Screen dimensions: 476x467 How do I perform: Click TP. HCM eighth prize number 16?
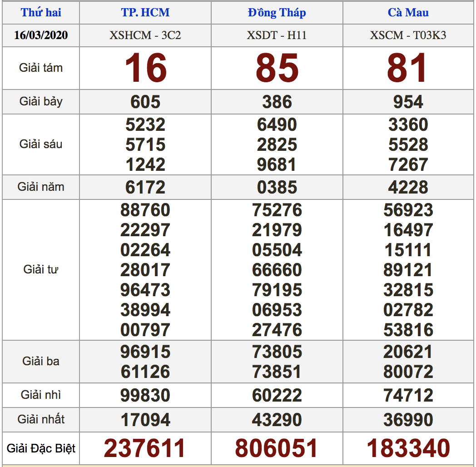145,68
